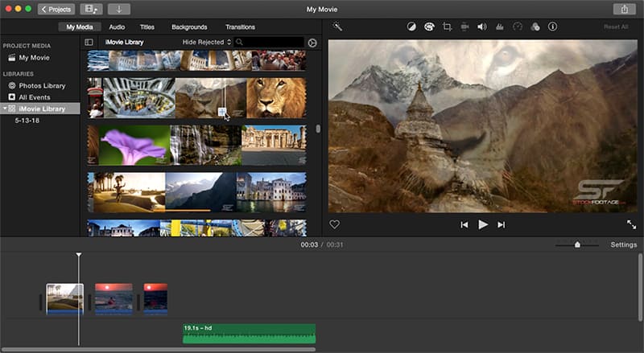This screenshot has height=353, width=644.
Task: Select the ancient ruins clip thumbnail
Action: [274, 146]
